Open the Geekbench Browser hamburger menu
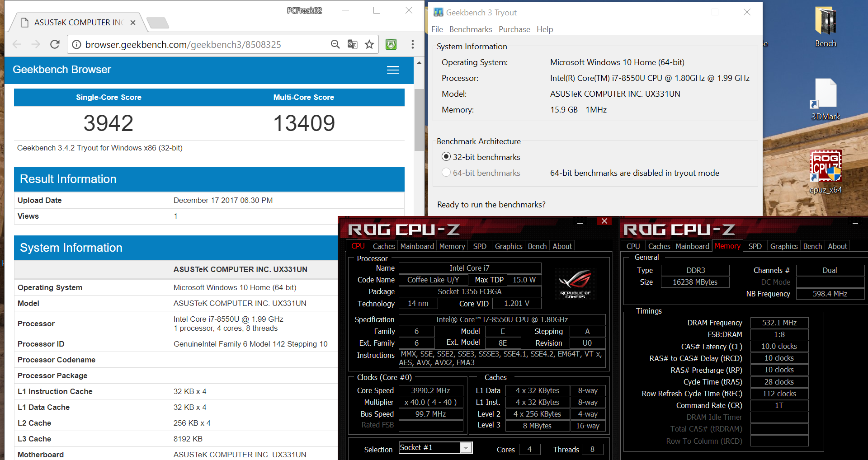 393,70
